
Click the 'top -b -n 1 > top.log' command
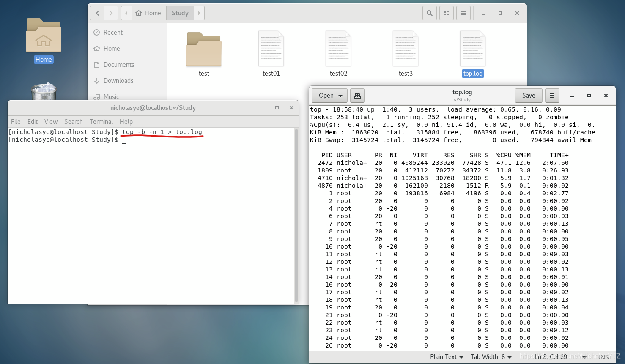tap(162, 132)
